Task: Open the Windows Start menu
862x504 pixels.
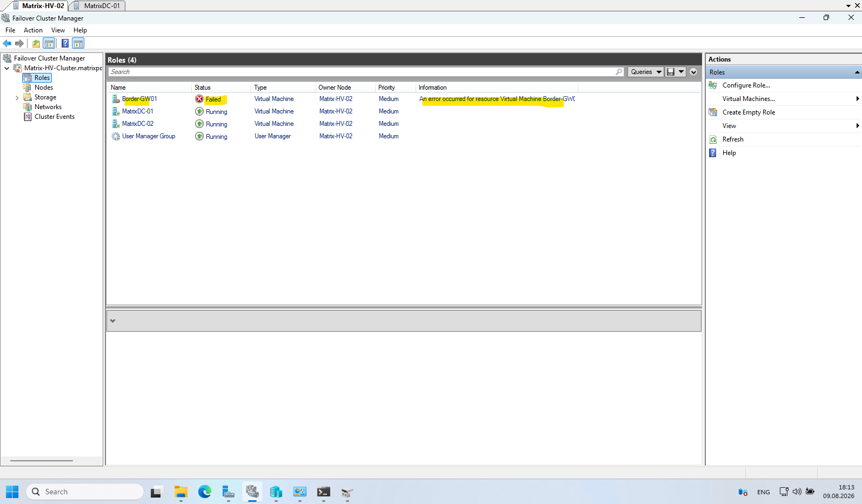Action: pos(12,492)
